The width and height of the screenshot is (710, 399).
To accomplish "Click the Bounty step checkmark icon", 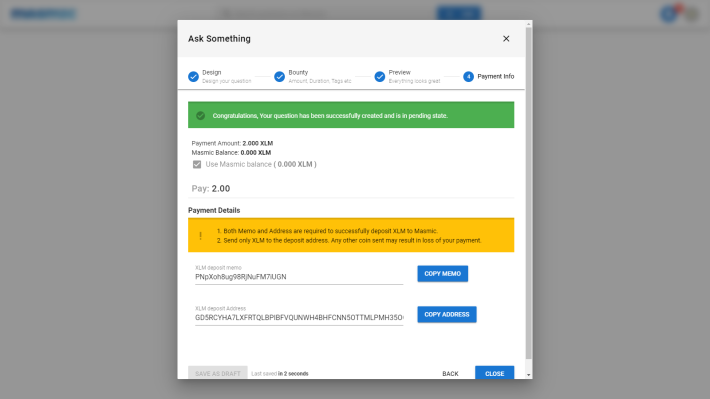I will [279, 77].
